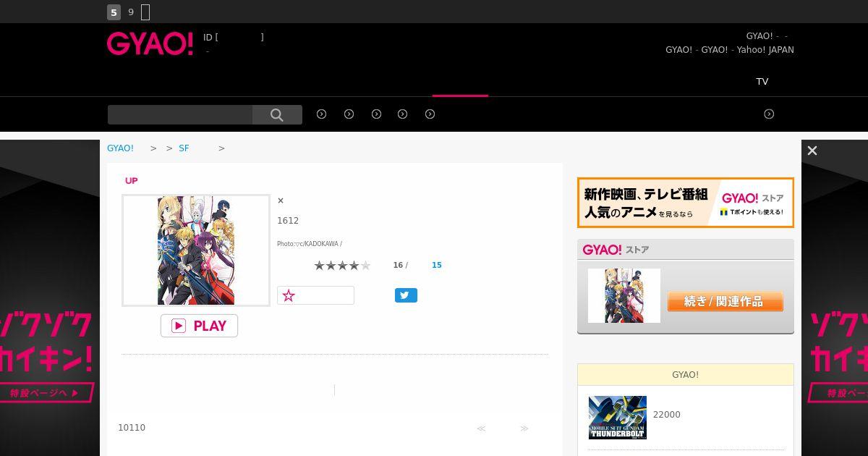868x456 pixels.
Task: Open the Yahoo! JAPAN link
Action: click(765, 50)
